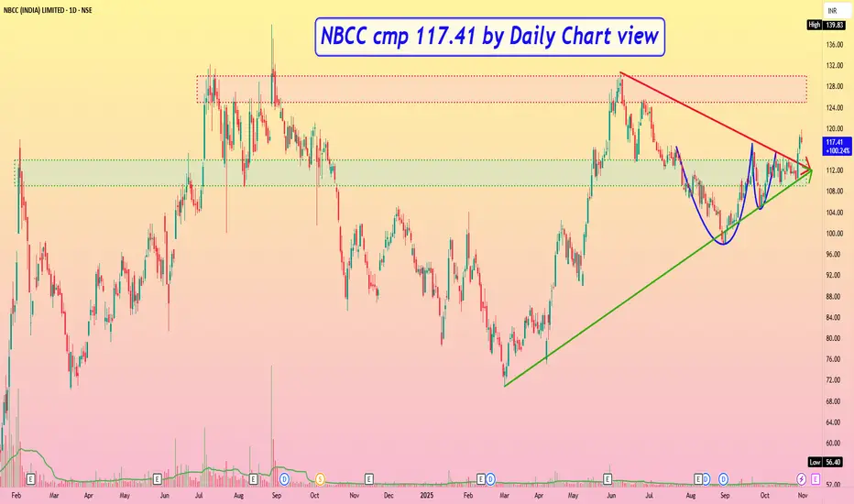This screenshot has width=854, height=504.
Task: Select the purple upcoming earnings E marker
Action: tap(816, 479)
